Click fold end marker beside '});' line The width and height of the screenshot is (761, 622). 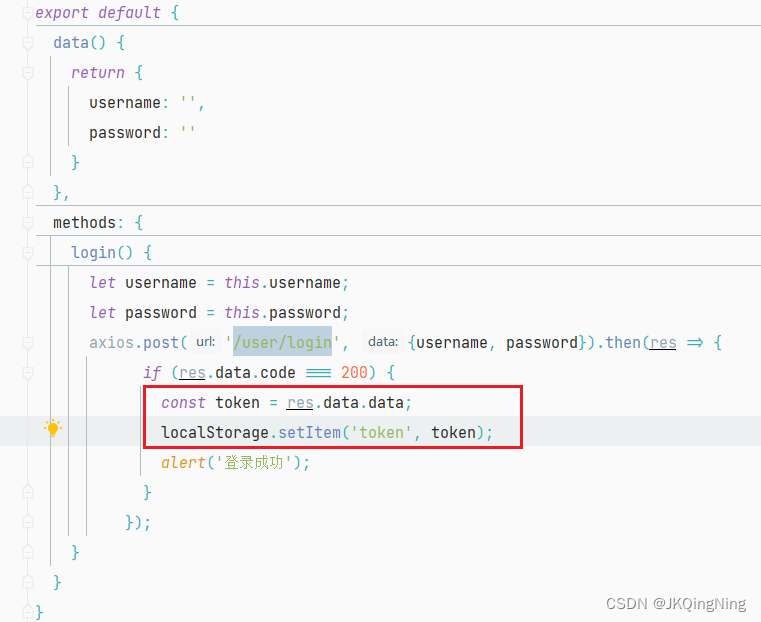27,521
